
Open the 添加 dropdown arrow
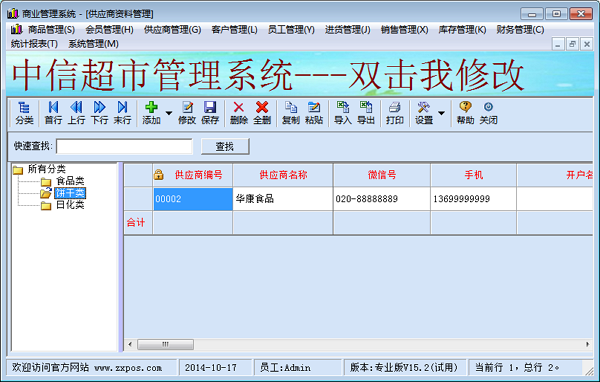tap(169, 113)
